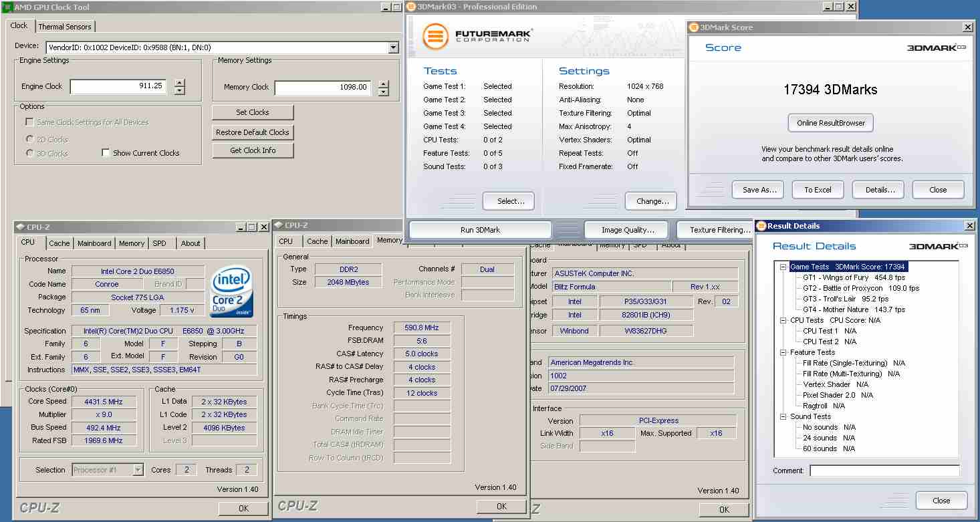Click the Set Clocks button
Image resolution: width=980 pixels, height=522 pixels.
click(x=253, y=112)
